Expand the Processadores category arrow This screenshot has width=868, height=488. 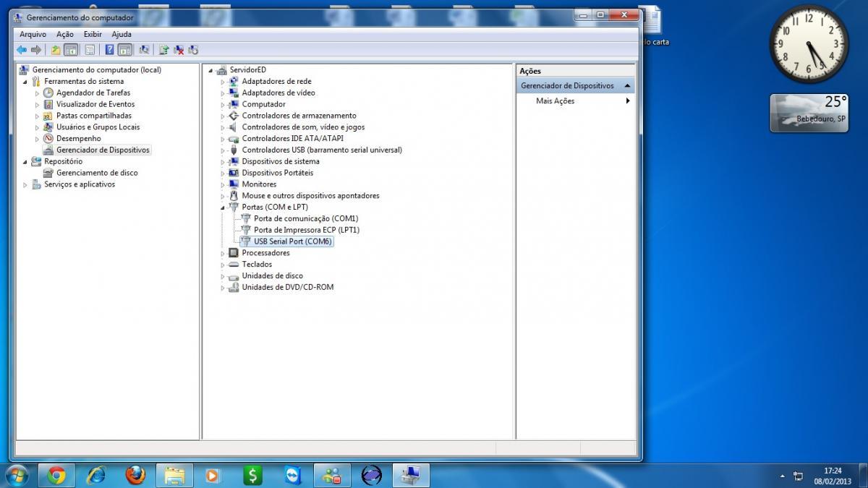[223, 253]
